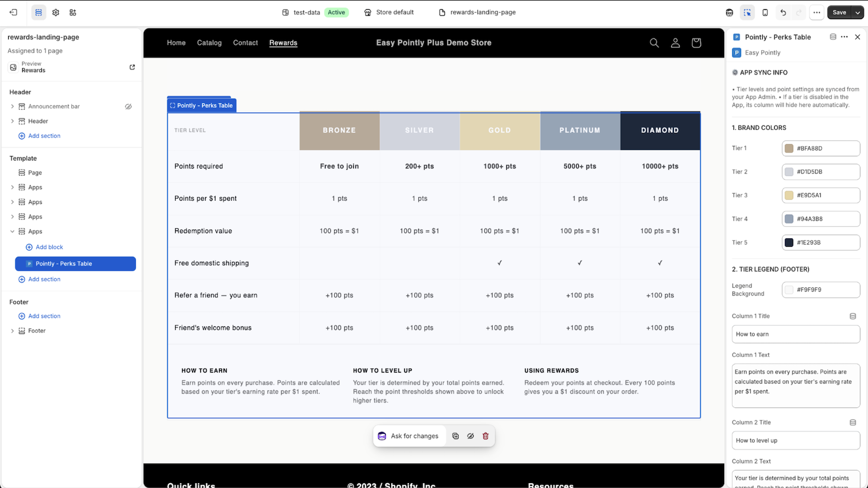Open the Easy Pointly app link
Screen dimensions: 868x488
pos(763,53)
